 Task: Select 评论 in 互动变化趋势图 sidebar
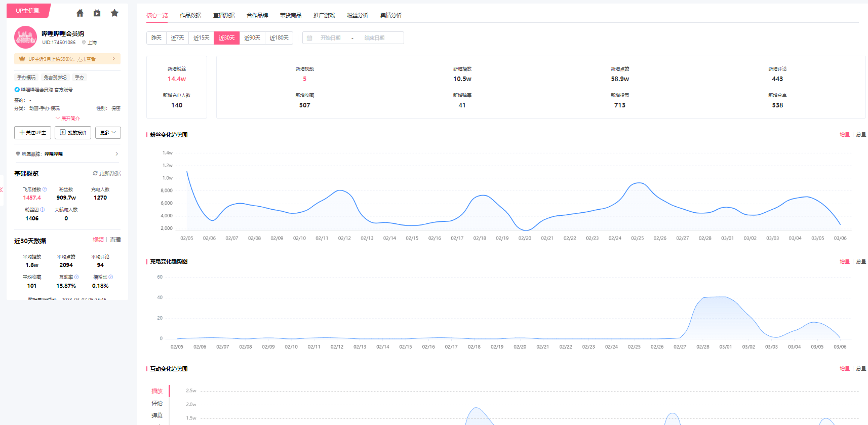pos(157,403)
